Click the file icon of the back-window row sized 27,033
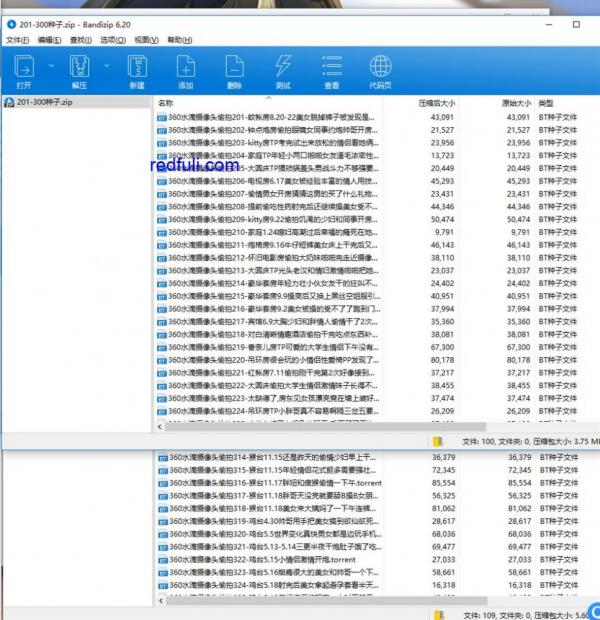The width and height of the screenshot is (600, 620). (x=163, y=560)
